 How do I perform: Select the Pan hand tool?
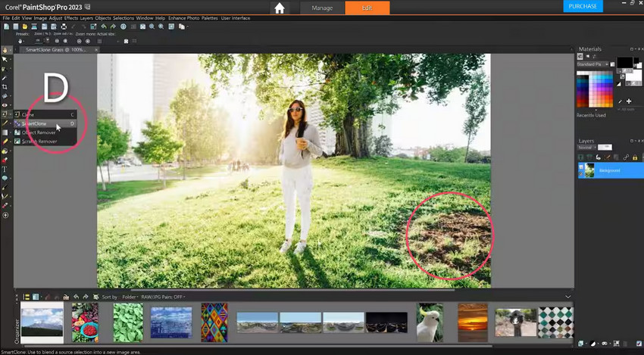pos(5,50)
